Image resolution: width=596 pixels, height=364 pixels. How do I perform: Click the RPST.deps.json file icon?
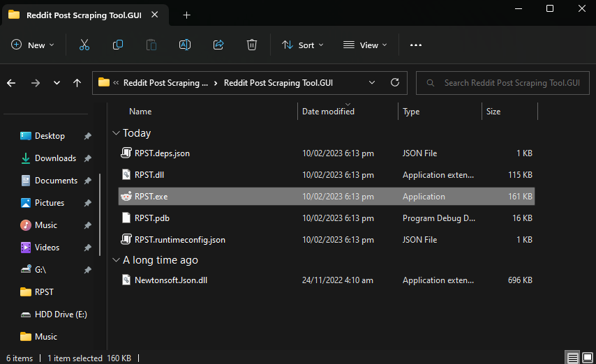[x=126, y=153]
